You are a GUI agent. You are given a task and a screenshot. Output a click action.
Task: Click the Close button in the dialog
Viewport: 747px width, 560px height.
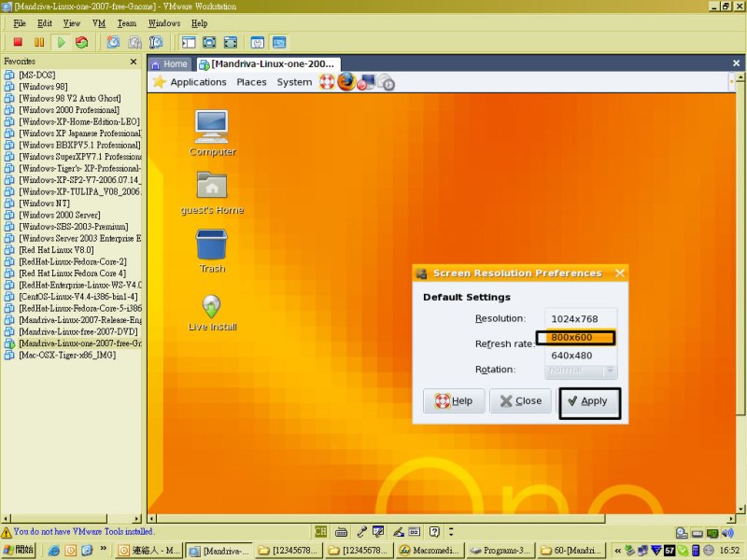pos(521,401)
